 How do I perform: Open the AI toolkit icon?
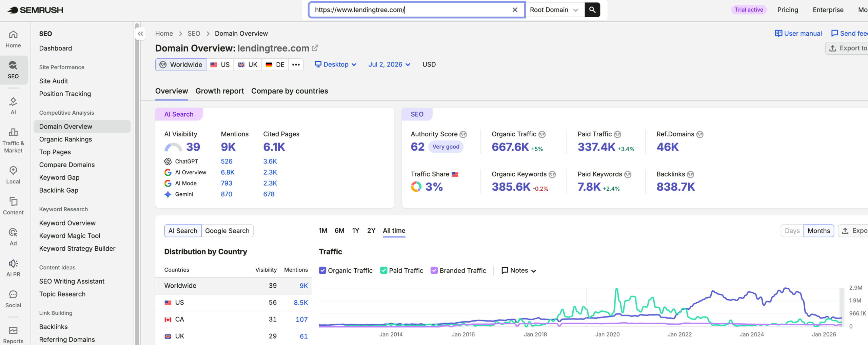[13, 106]
